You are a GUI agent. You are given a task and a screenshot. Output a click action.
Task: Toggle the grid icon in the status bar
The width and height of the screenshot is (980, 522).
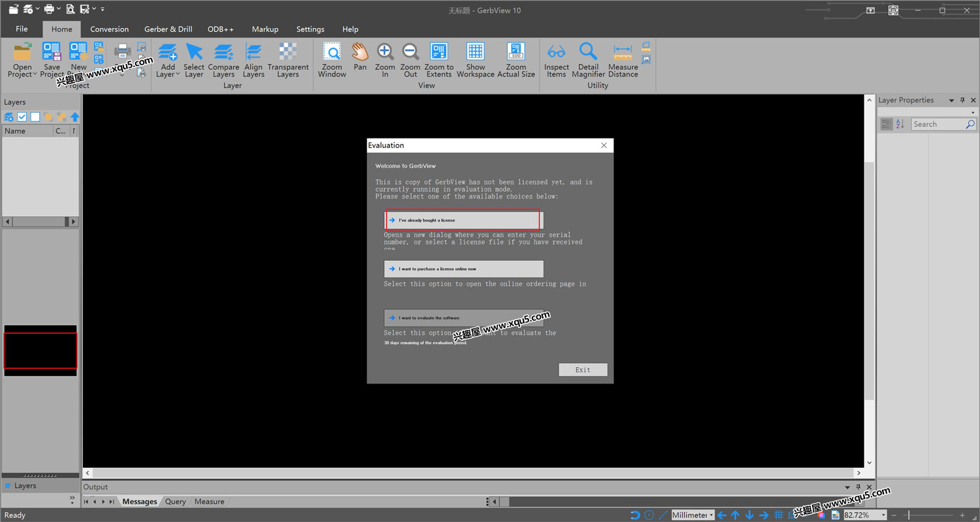coord(779,515)
